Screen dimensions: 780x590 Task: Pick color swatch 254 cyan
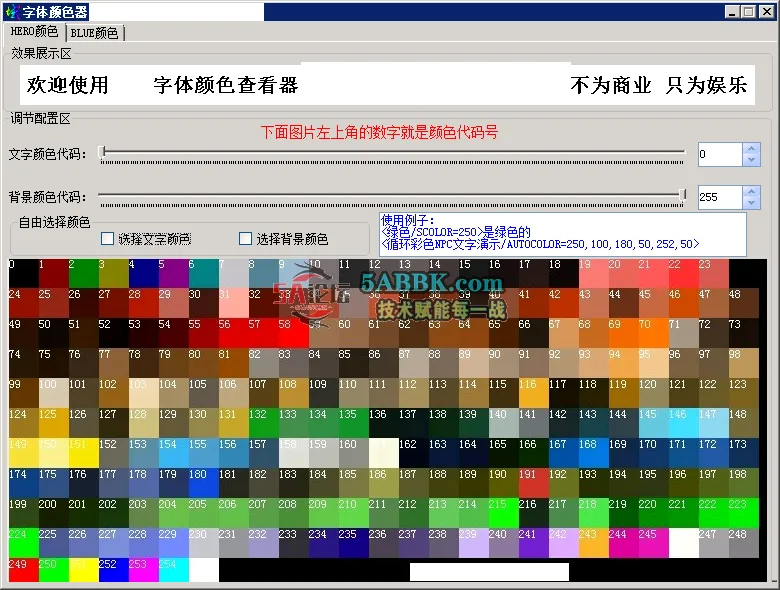pyautogui.click(x=174, y=570)
